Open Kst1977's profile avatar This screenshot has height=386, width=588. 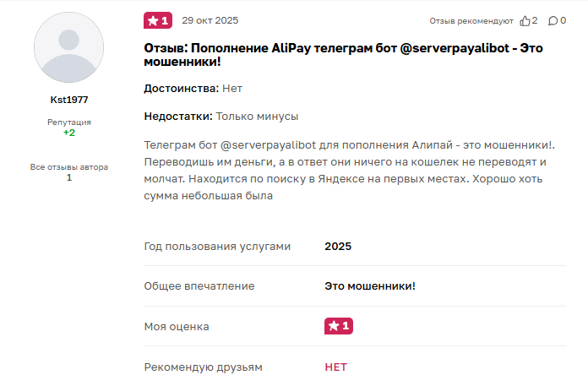coord(68,47)
